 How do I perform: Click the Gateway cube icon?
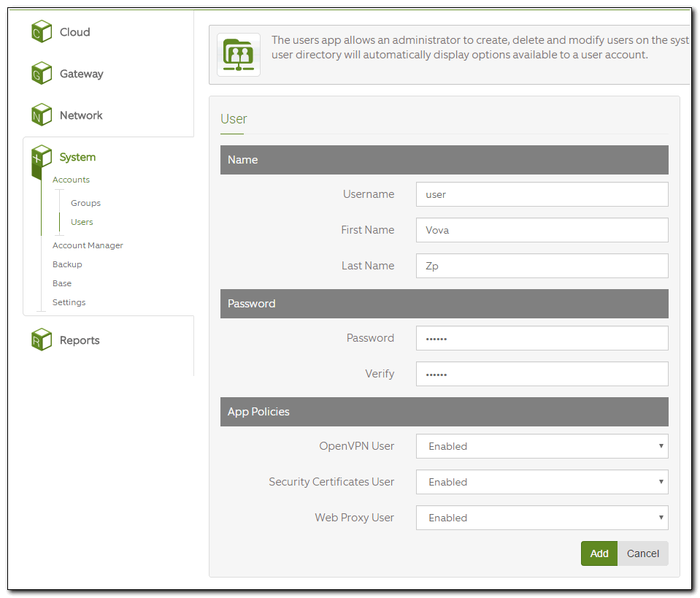point(42,73)
